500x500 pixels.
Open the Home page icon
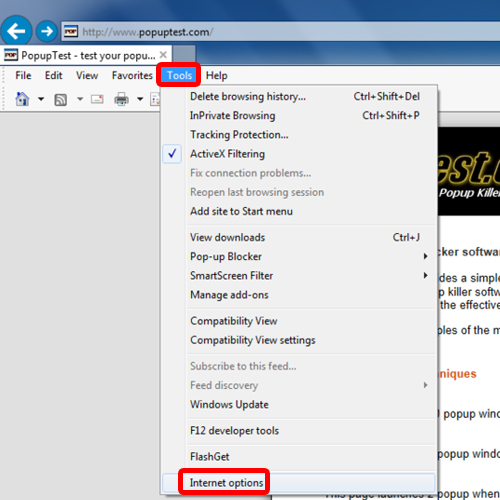(22, 99)
